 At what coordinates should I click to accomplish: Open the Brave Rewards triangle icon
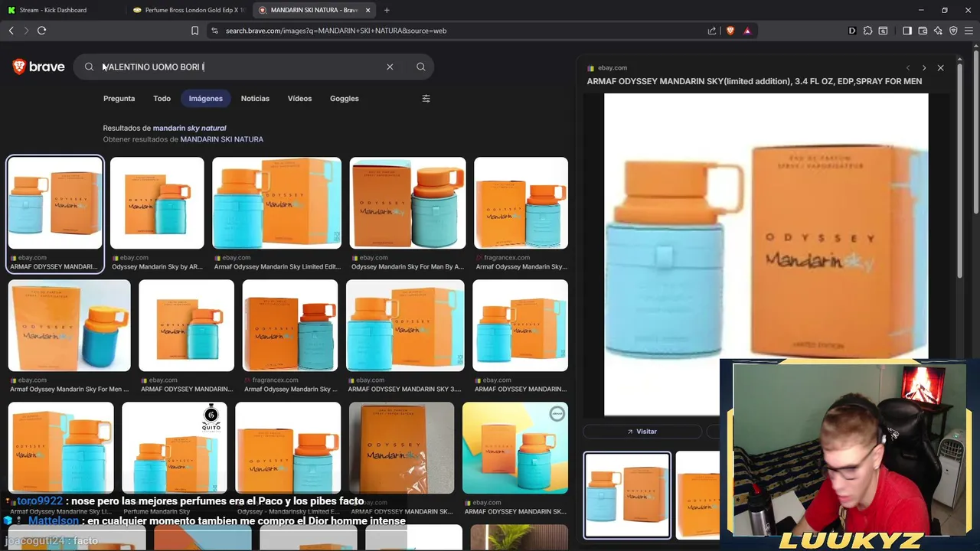tap(747, 31)
